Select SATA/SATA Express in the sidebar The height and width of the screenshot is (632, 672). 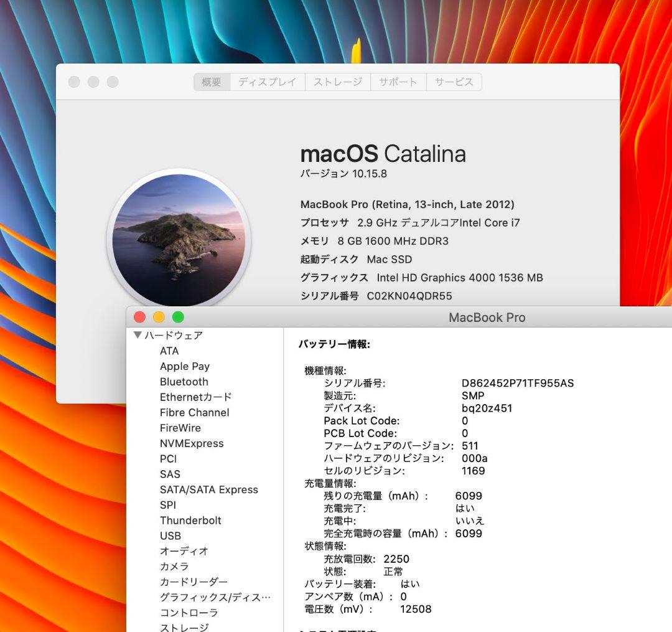208,489
